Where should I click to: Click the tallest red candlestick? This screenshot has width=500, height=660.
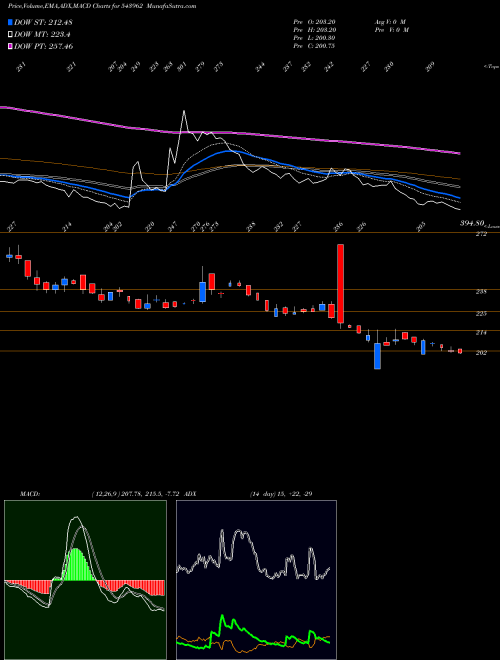tap(340, 284)
